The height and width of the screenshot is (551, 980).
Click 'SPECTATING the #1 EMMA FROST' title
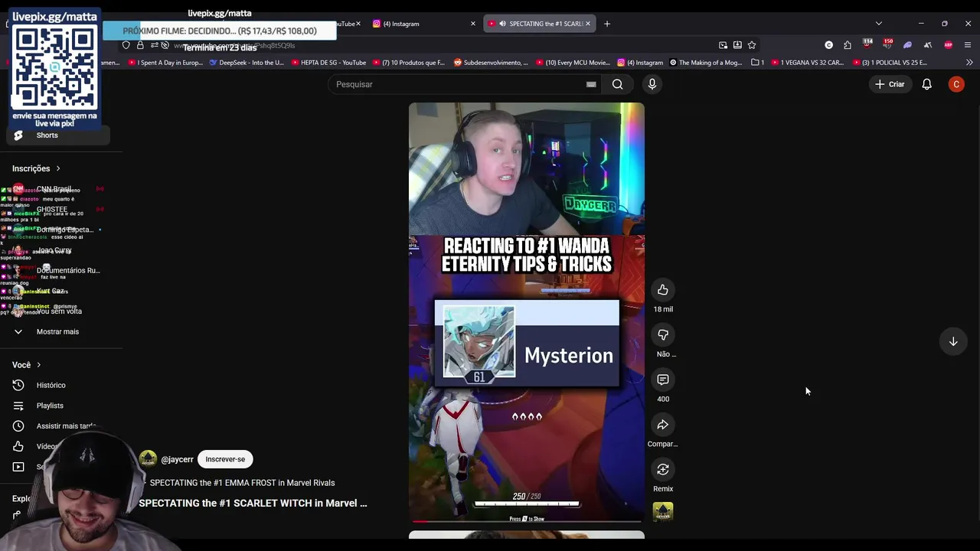[242, 483]
